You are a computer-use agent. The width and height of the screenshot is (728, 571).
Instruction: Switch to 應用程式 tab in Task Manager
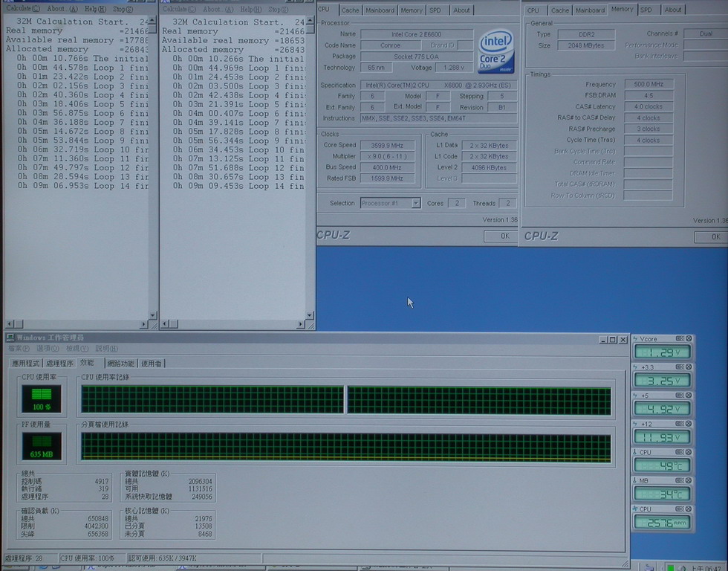(25, 364)
